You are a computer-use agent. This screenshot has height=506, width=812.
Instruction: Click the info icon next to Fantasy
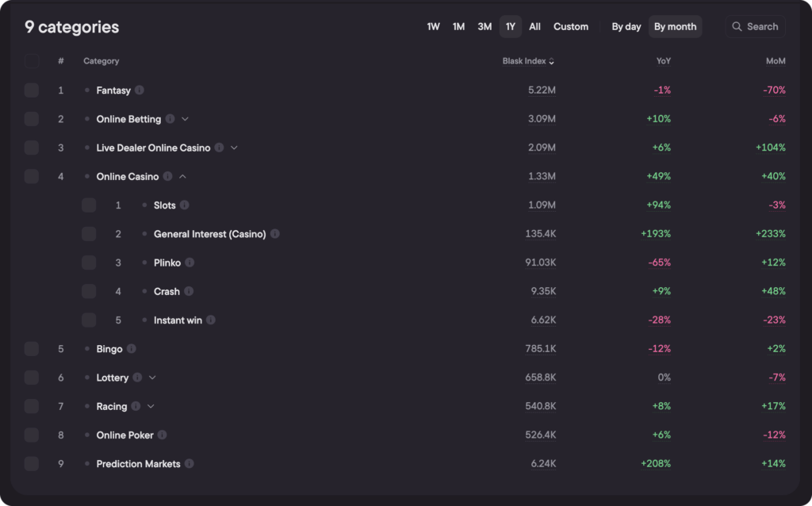tap(140, 90)
